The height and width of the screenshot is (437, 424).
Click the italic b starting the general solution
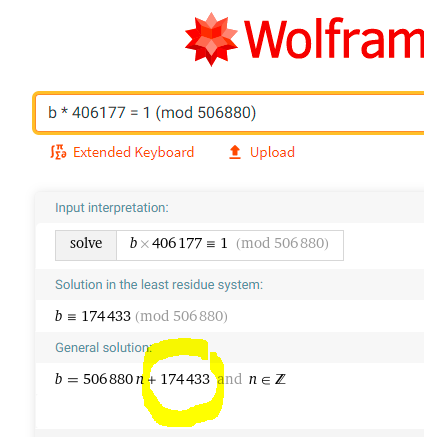59,379
